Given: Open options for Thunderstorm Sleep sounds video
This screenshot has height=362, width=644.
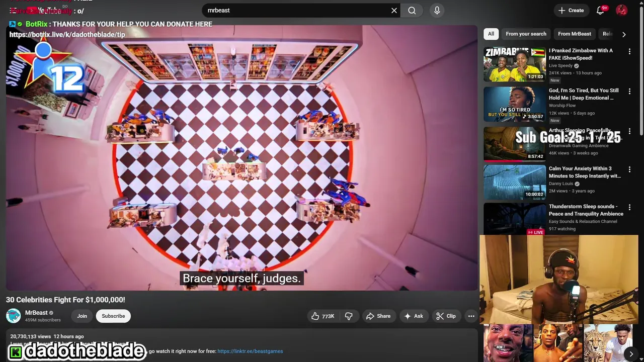Looking at the screenshot, I should pos(629,207).
